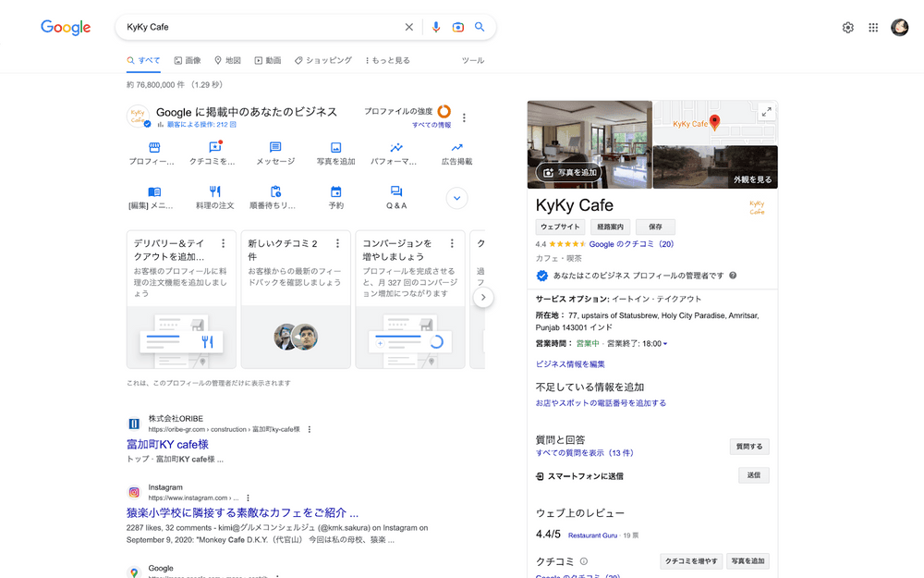This screenshot has width=924, height=578.
Task: Click the ウェブサイト website button
Action: point(560,227)
